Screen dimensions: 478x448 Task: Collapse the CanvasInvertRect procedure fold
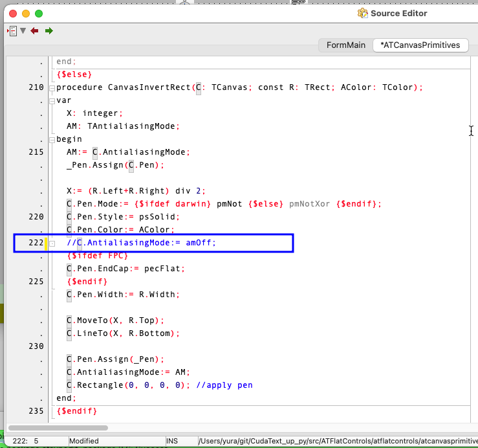coord(52,88)
